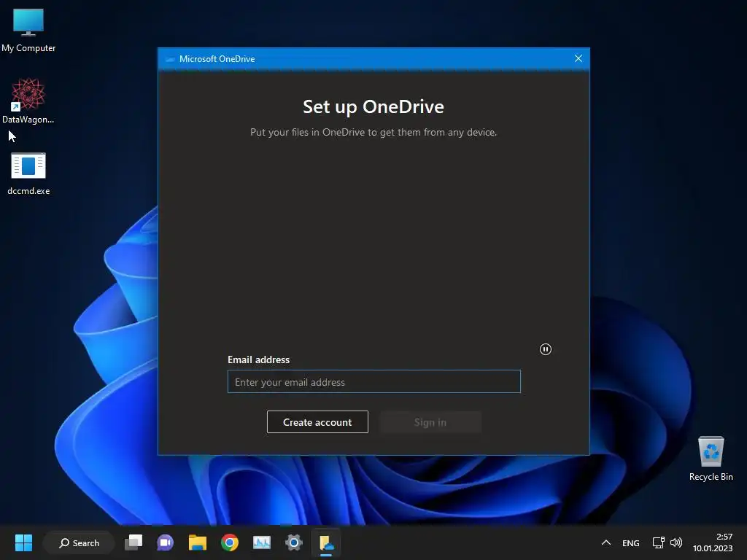
Task: Switch the ENG input language indicator
Action: coord(631,542)
